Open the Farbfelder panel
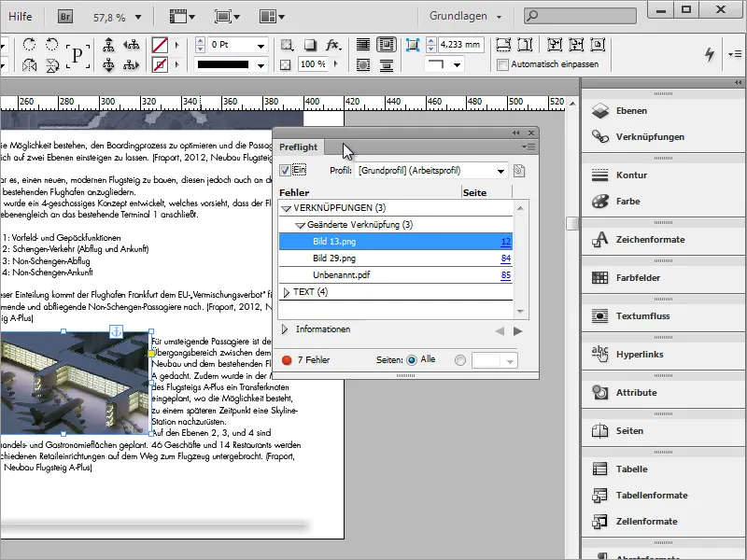The image size is (747, 560). (626, 278)
